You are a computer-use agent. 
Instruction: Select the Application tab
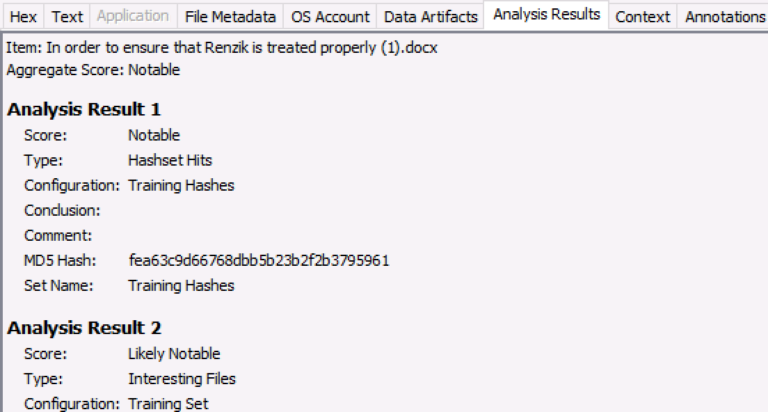point(133,17)
